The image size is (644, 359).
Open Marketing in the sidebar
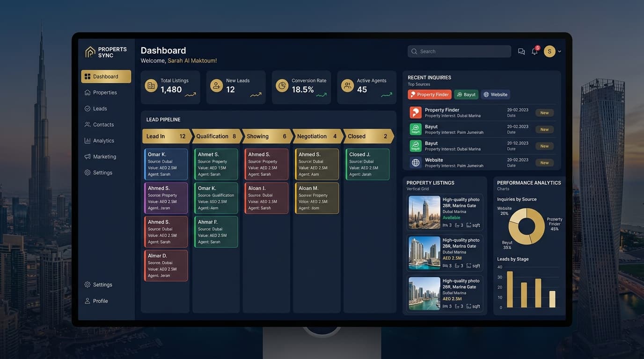tap(100, 157)
